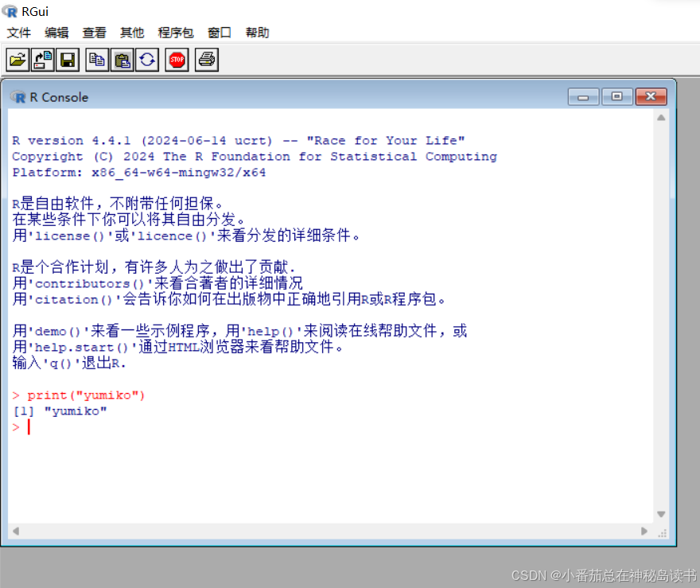
Task: Copy selected text using the copy icon
Action: (x=96, y=59)
